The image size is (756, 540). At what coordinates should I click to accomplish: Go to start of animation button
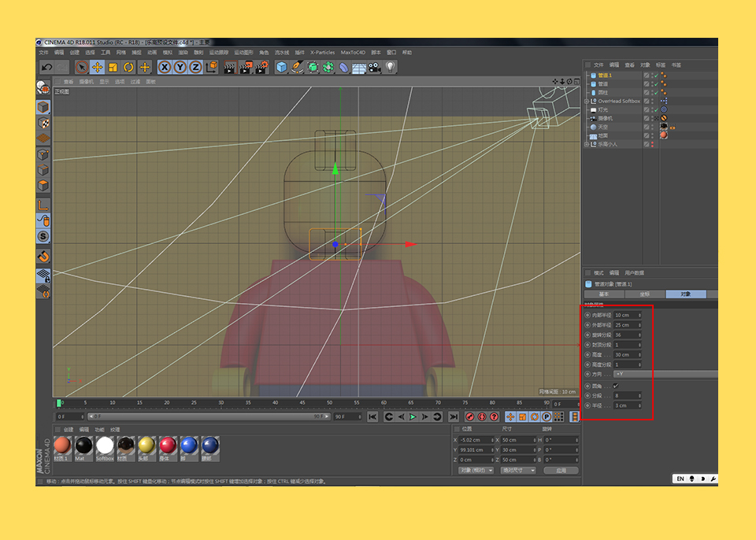[x=372, y=417]
